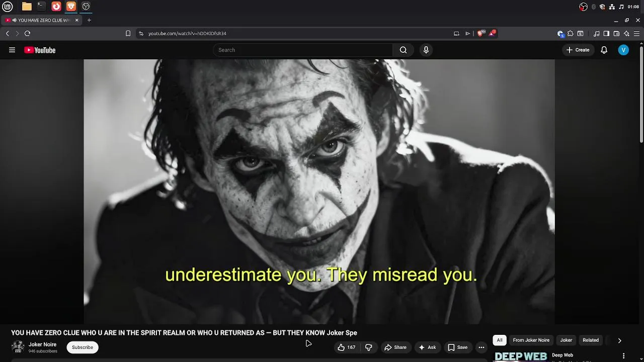This screenshot has width=644, height=362.
Task: Open the Joker Noire channel name link
Action: pos(42,344)
